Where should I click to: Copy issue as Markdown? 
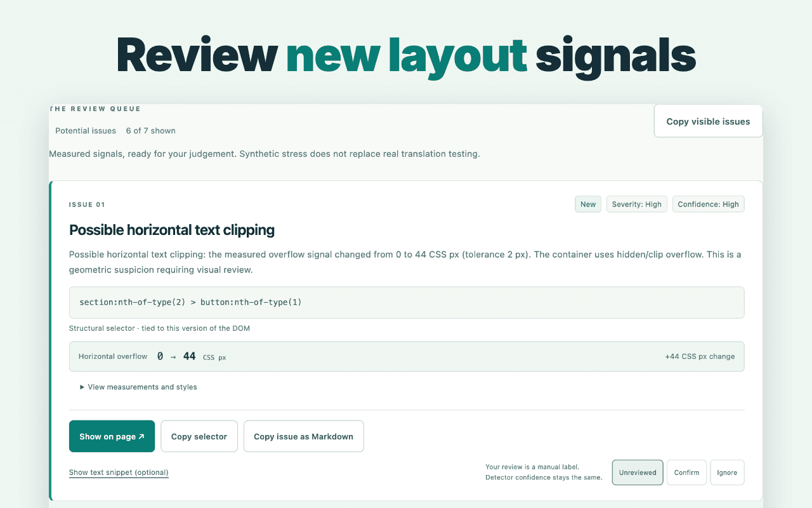(304, 436)
